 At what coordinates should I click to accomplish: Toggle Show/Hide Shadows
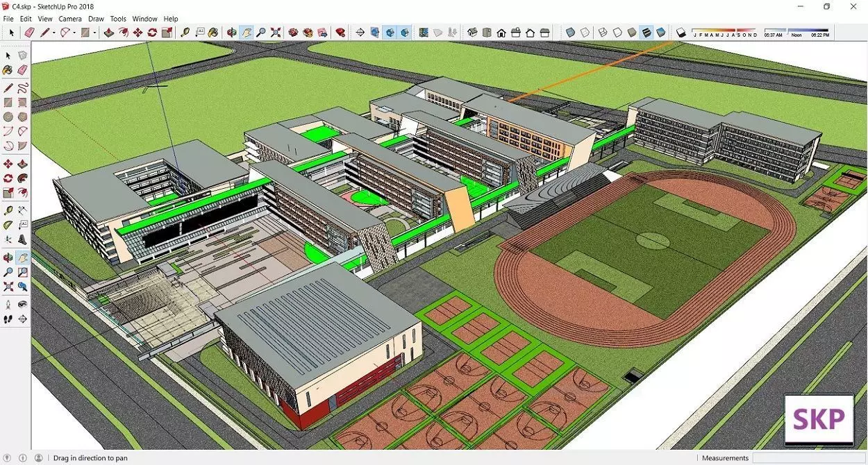[681, 32]
